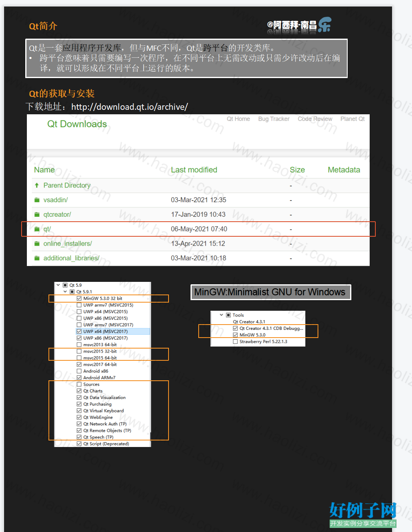Click the Metadata column header

(344, 170)
